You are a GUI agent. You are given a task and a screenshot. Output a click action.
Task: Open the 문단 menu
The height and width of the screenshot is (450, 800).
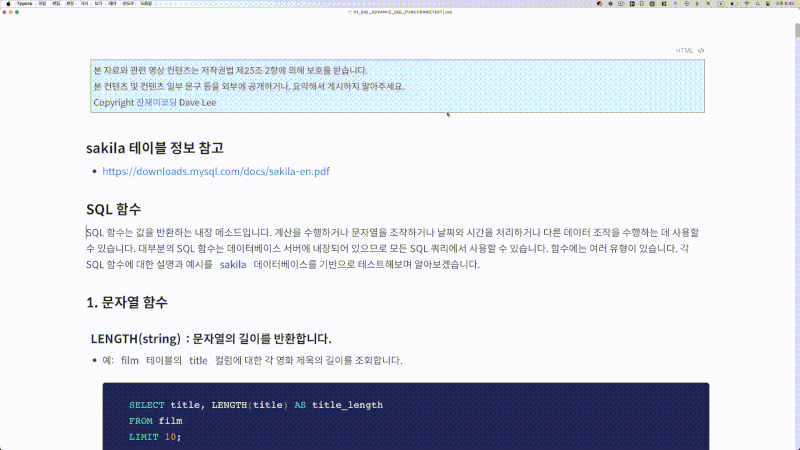(x=70, y=4)
